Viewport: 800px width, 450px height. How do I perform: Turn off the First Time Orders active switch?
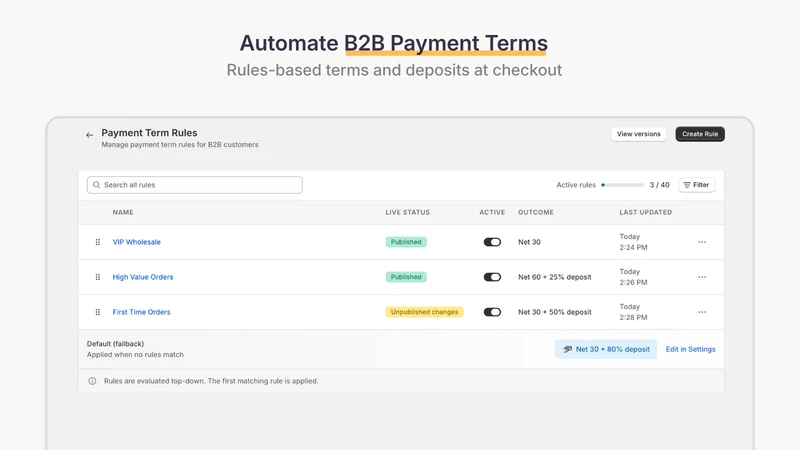(492, 312)
